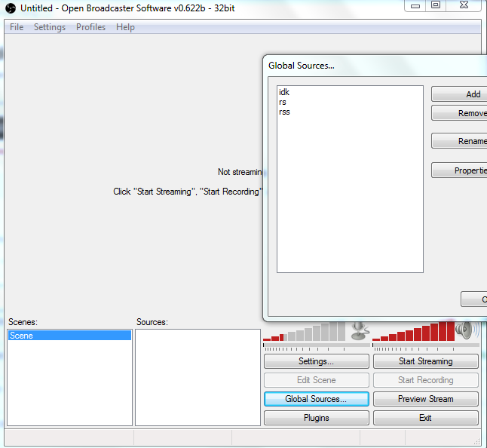Click the Settings... button
This screenshot has width=487, height=448.
[x=317, y=361]
